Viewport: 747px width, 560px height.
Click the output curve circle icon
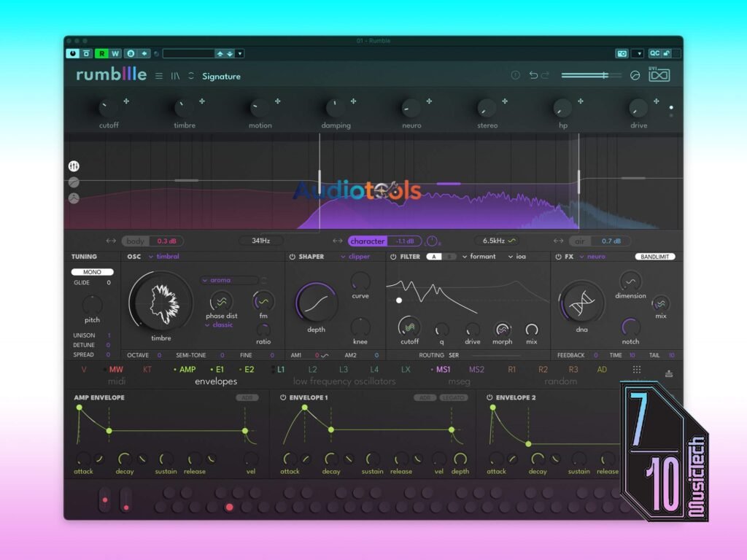click(635, 75)
